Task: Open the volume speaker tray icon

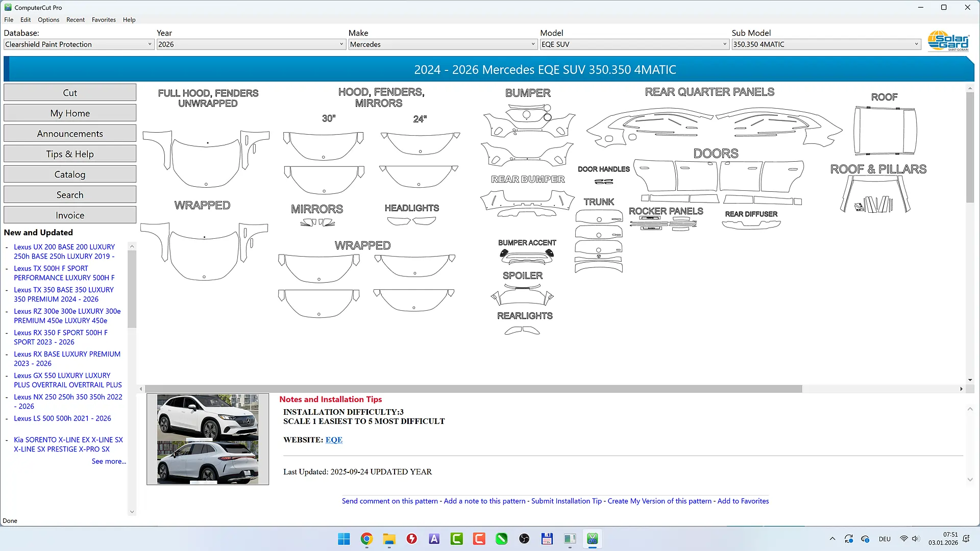Action: [915, 539]
